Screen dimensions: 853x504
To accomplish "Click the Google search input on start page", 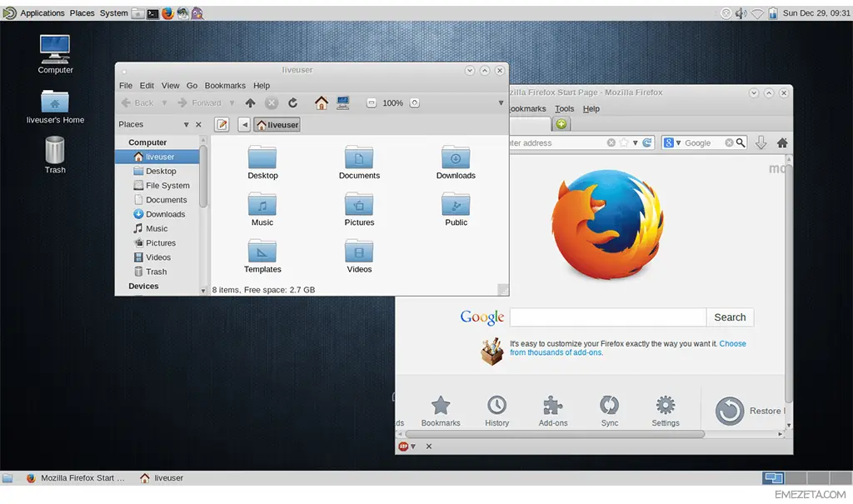I will (608, 317).
